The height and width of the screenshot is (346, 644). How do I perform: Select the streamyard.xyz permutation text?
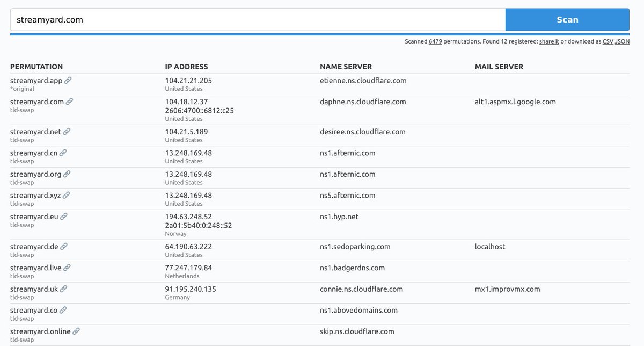35,195
